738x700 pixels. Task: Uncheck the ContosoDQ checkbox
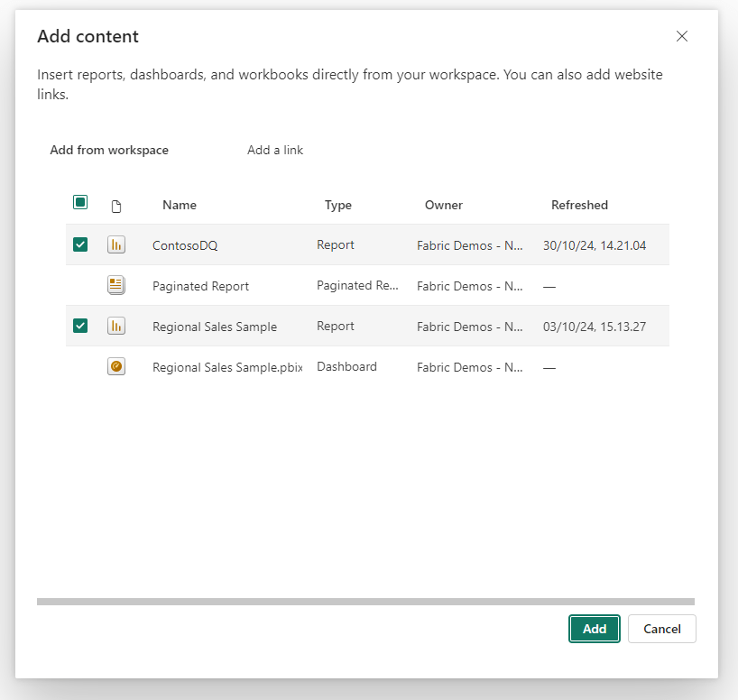coord(80,244)
